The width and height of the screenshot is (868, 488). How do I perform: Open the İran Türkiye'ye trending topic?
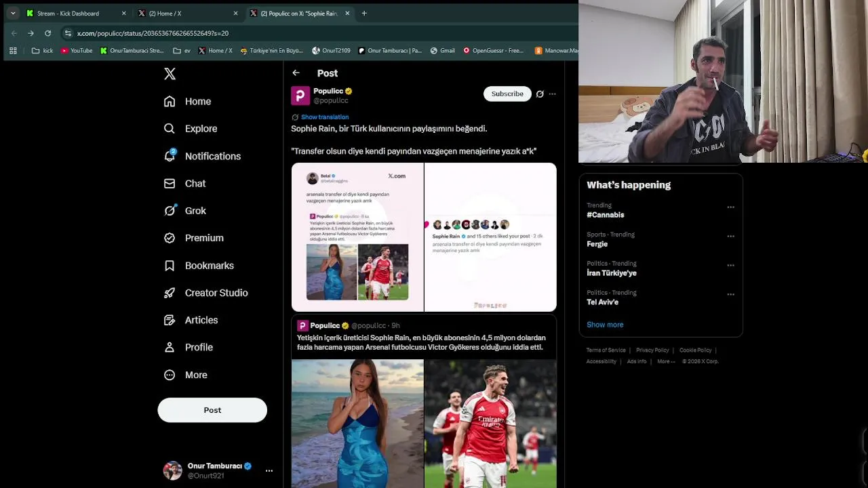(612, 273)
